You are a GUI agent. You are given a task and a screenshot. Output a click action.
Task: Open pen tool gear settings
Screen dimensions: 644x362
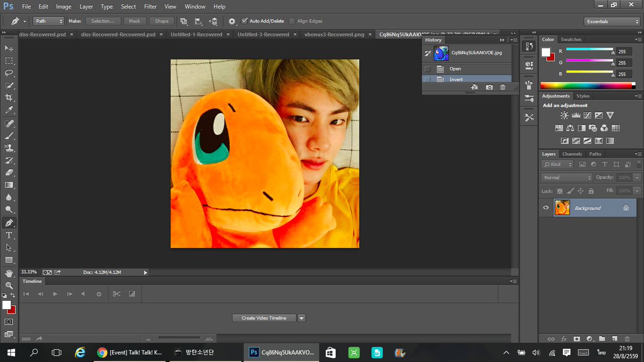click(232, 21)
